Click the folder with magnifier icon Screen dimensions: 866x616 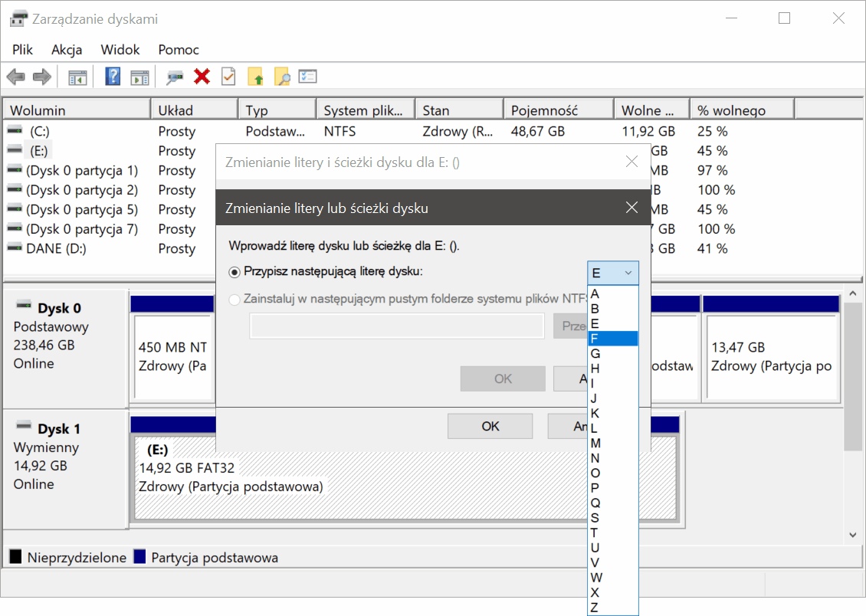click(282, 77)
